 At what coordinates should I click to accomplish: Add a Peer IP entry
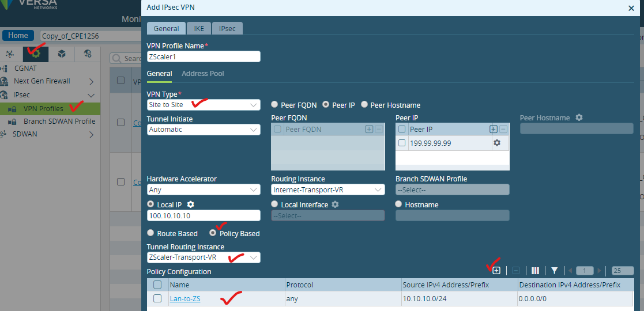494,129
